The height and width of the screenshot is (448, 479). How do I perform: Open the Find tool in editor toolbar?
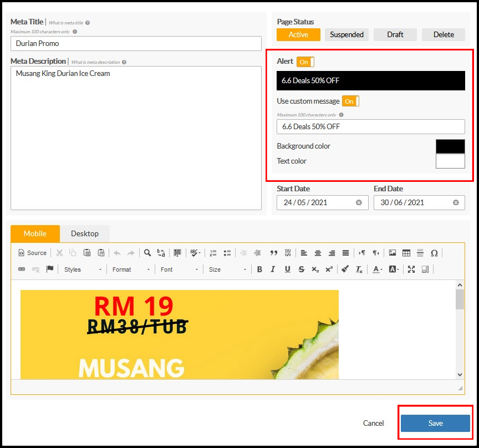(147, 253)
